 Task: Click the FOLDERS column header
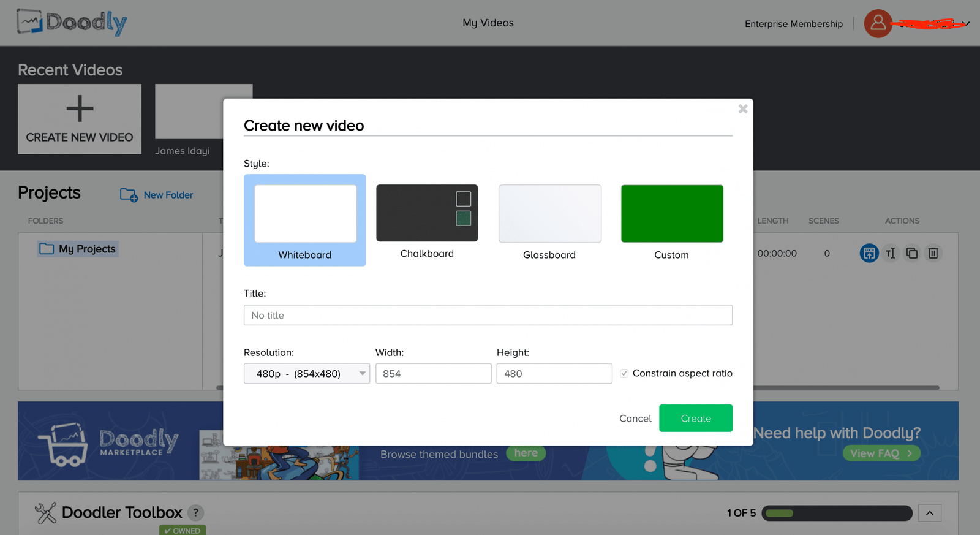click(x=46, y=221)
